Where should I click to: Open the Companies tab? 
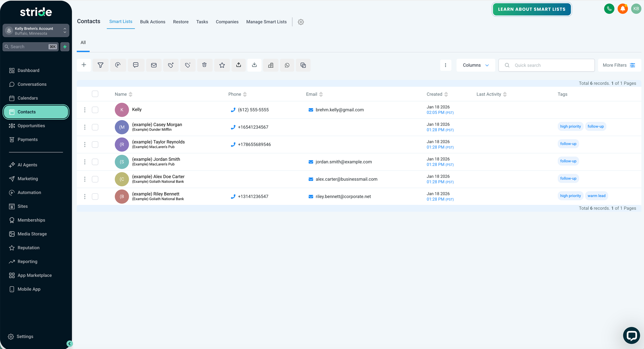(227, 22)
